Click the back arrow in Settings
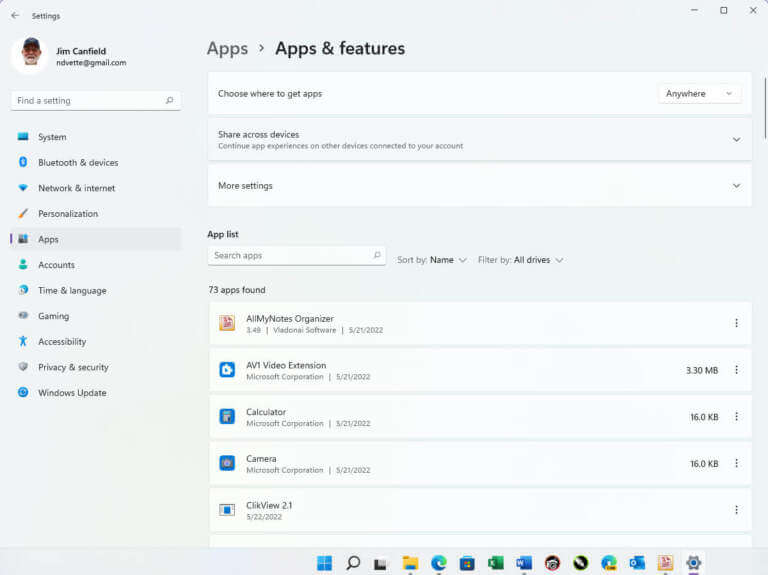 15,16
